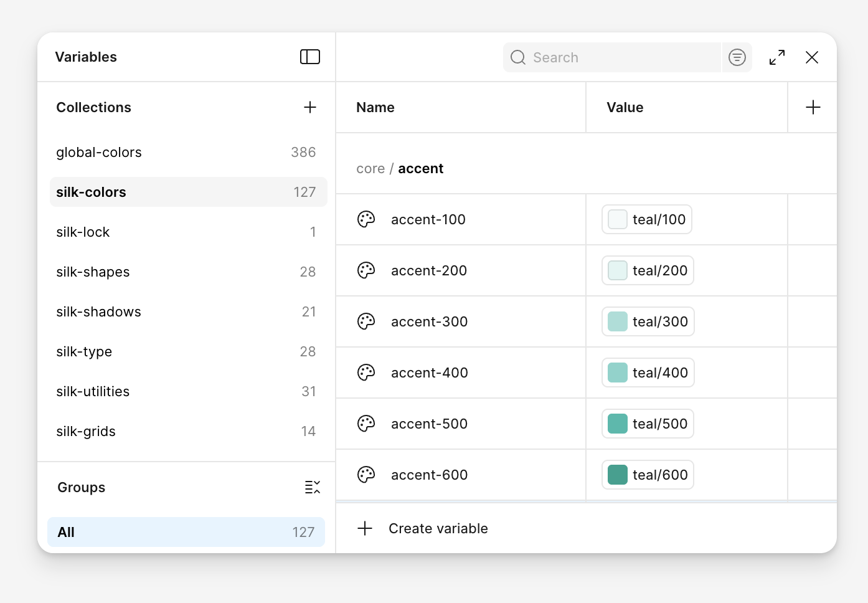The height and width of the screenshot is (603, 868).
Task: Click the palette icon for accent-100
Action: [x=366, y=219]
